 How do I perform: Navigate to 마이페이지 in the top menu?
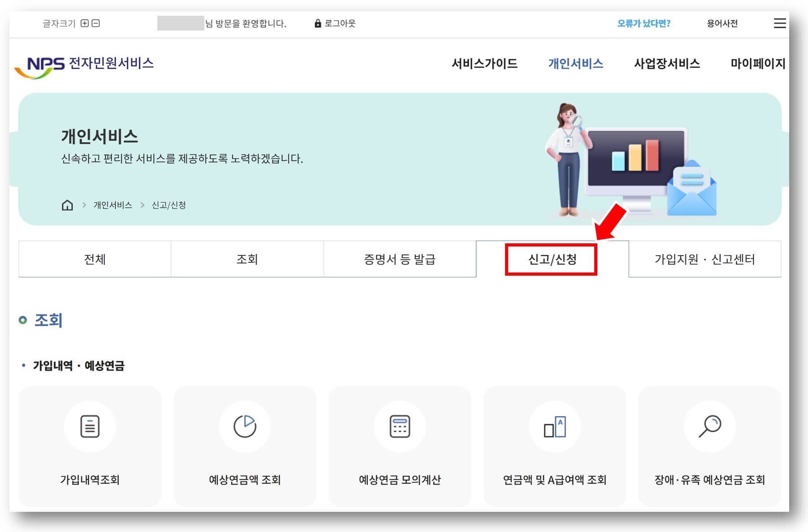pos(757,64)
